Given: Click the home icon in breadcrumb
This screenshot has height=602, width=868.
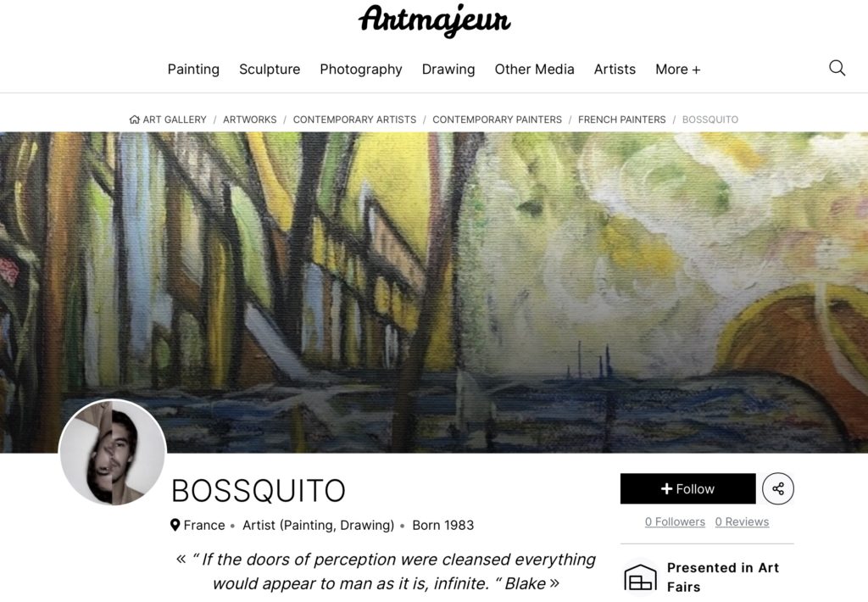Looking at the screenshot, I should pyautogui.click(x=135, y=120).
